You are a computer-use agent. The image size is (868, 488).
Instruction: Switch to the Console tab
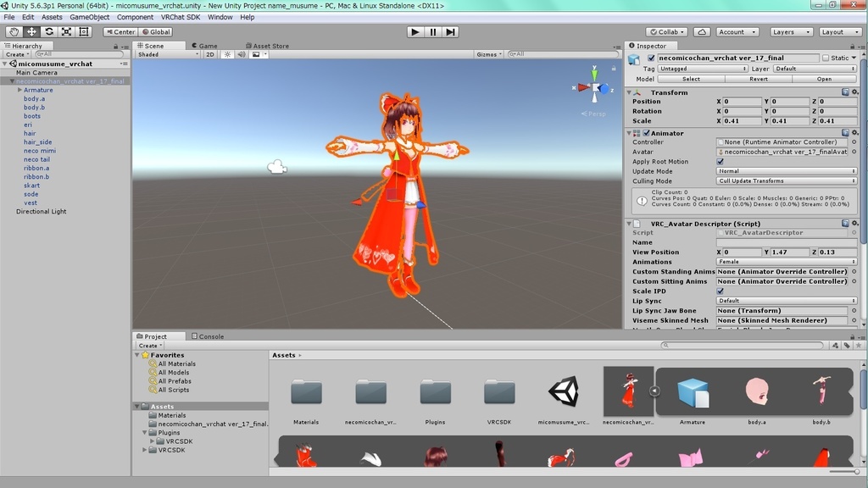pyautogui.click(x=208, y=336)
